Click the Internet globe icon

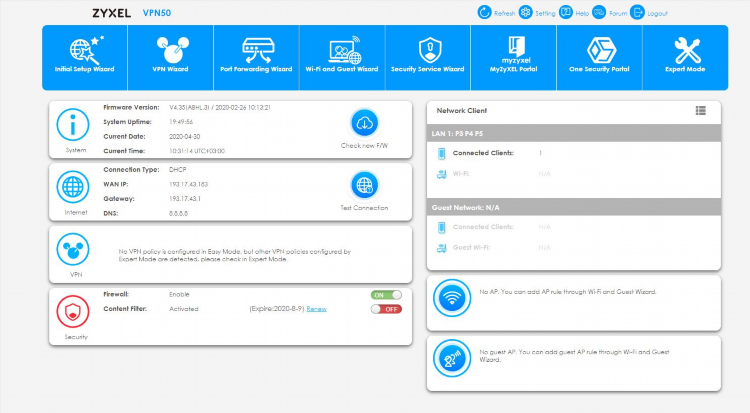pos(73,187)
